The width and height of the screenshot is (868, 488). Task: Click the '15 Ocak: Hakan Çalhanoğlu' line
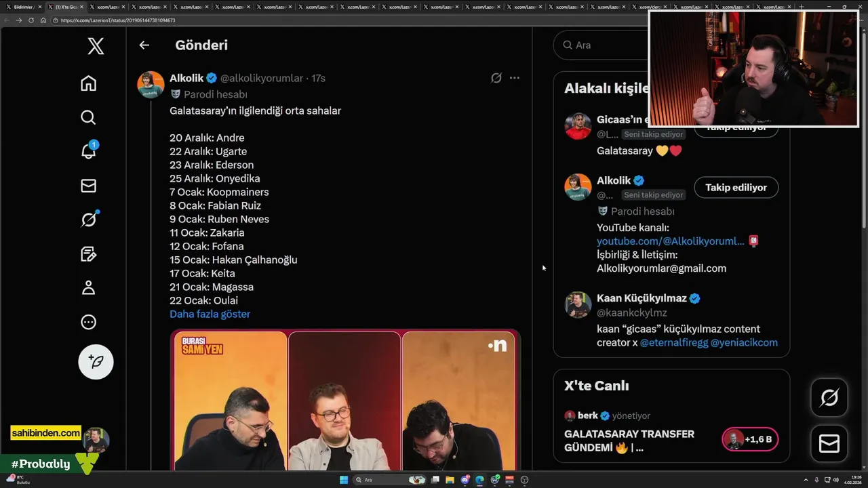pos(233,260)
